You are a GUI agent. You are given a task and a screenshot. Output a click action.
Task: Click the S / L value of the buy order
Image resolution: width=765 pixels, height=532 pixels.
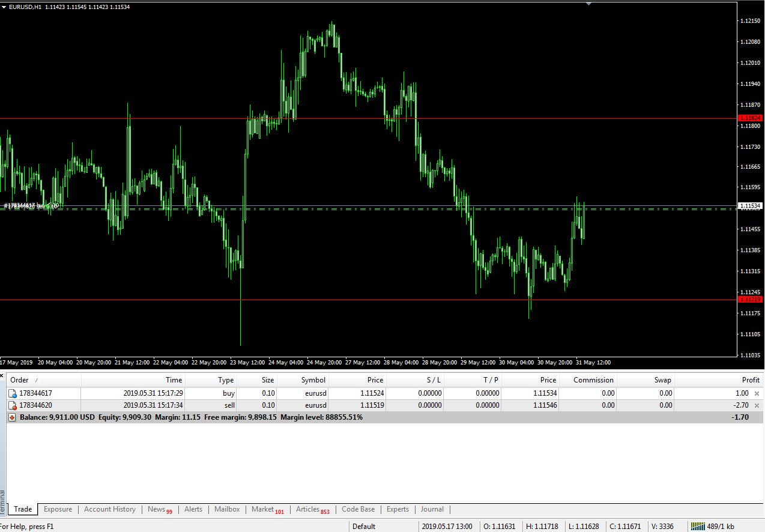point(429,394)
